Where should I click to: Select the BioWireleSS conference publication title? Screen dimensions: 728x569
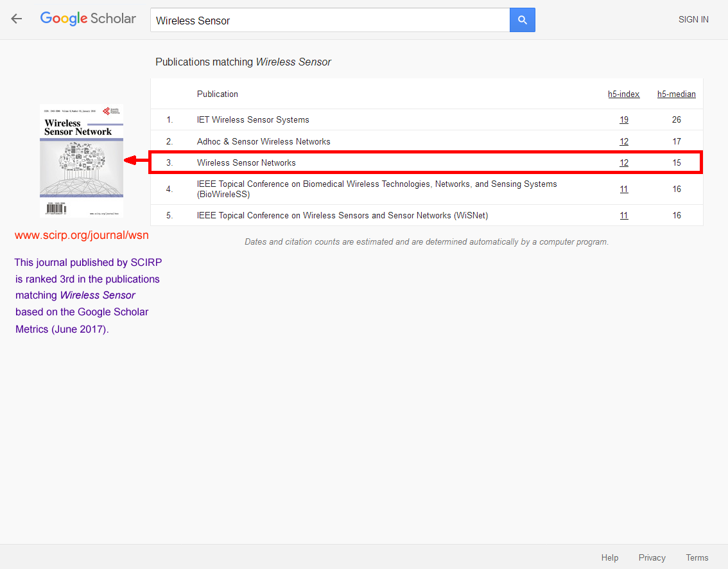[x=377, y=189]
